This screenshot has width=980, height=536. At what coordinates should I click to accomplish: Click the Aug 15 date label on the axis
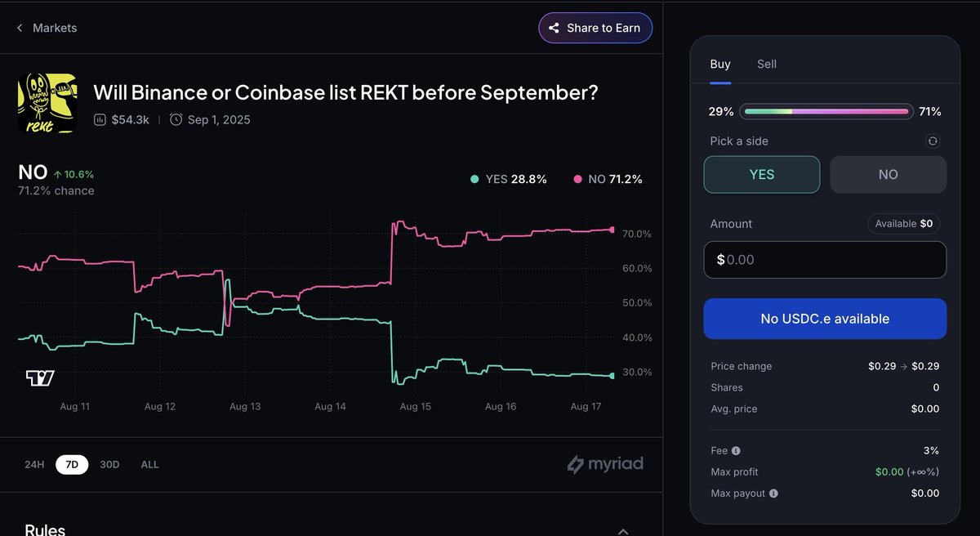pyautogui.click(x=415, y=406)
